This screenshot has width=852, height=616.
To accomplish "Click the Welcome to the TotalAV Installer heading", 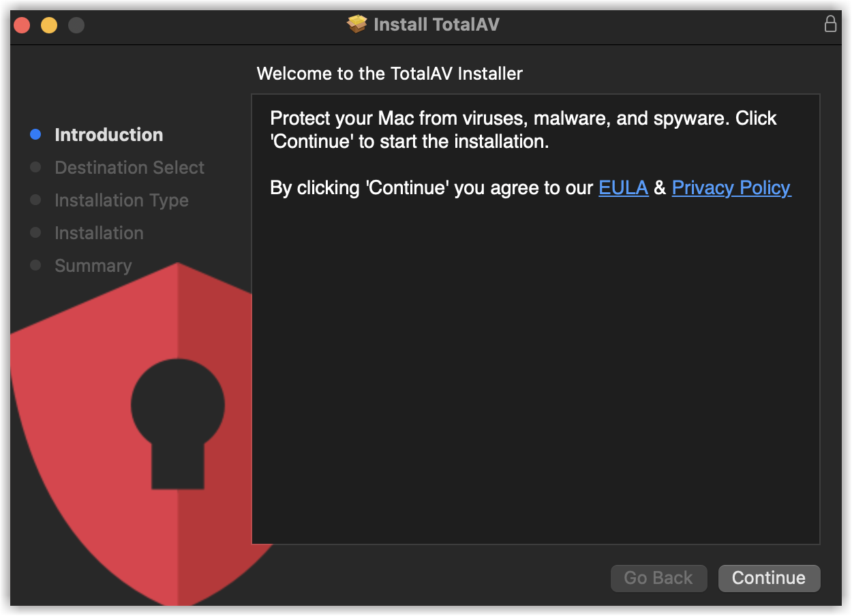I will point(389,74).
